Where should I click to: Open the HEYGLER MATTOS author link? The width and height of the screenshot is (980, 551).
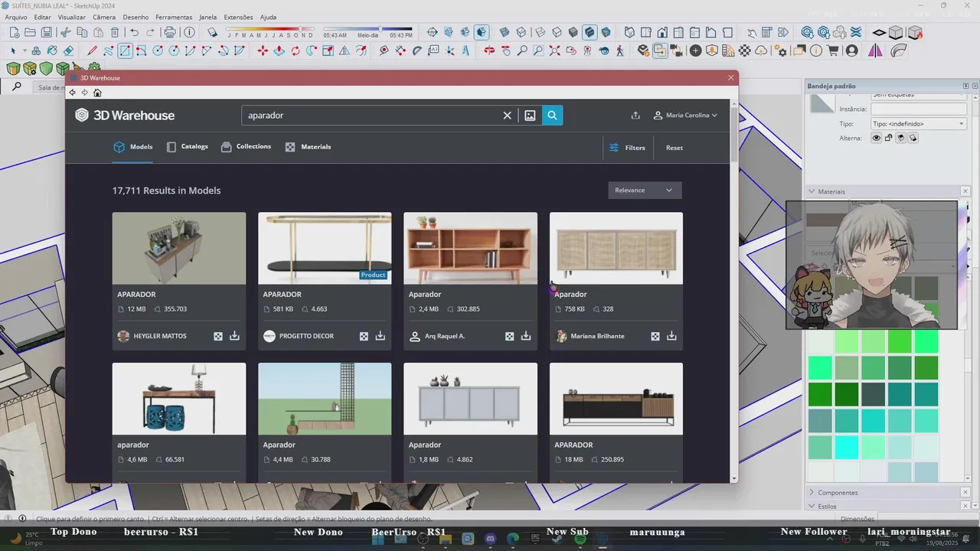pyautogui.click(x=160, y=336)
